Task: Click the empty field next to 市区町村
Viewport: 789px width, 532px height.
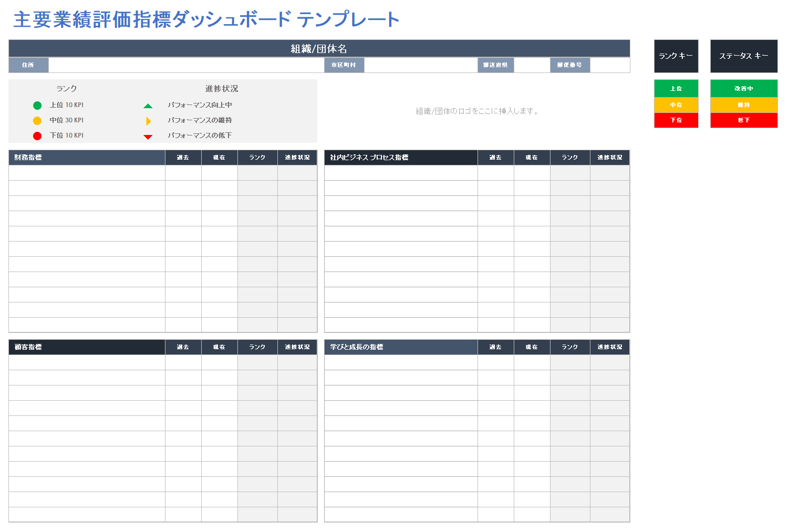Action: [421, 65]
